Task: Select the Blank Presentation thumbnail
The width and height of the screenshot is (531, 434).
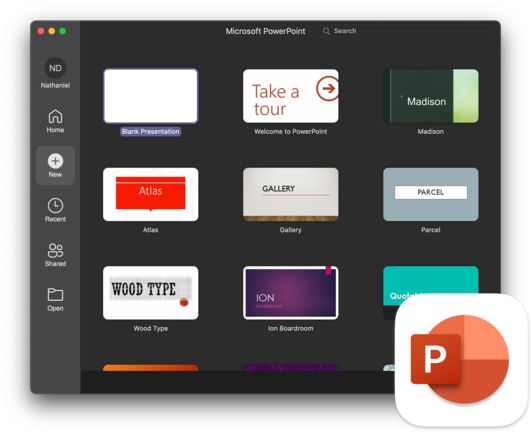Action: click(x=151, y=96)
